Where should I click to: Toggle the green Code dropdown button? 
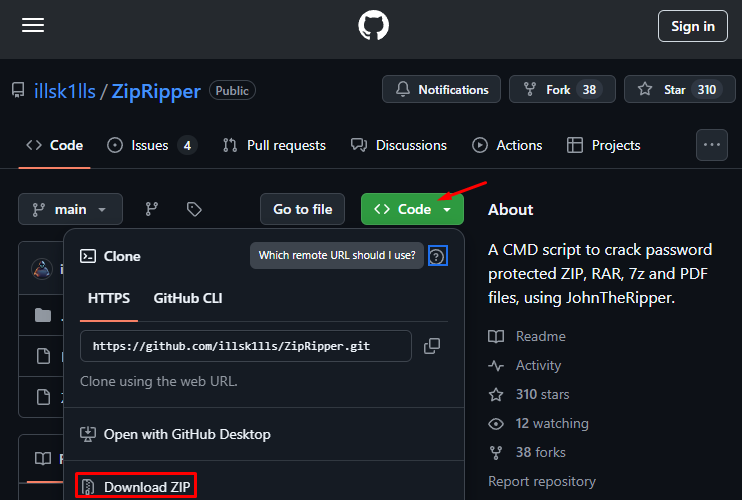(x=412, y=209)
